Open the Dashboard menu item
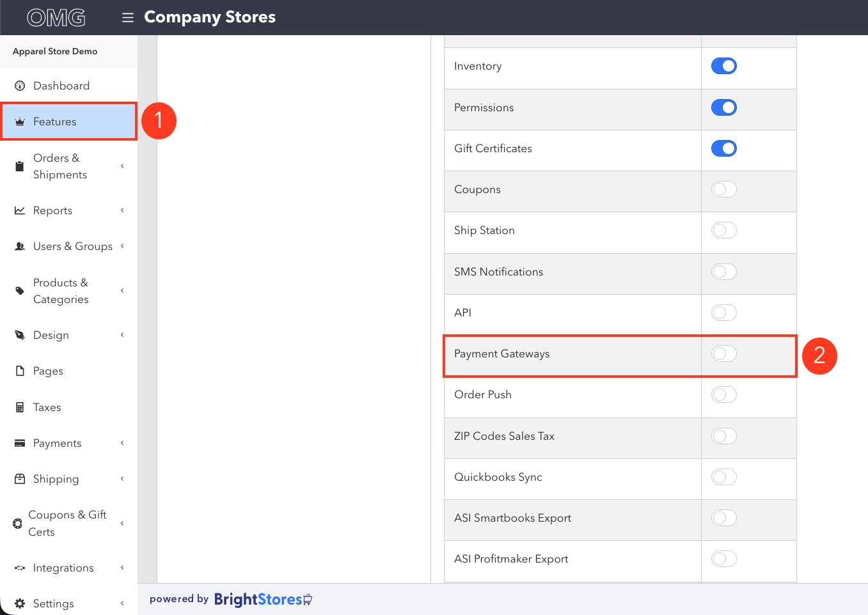 (x=69, y=86)
